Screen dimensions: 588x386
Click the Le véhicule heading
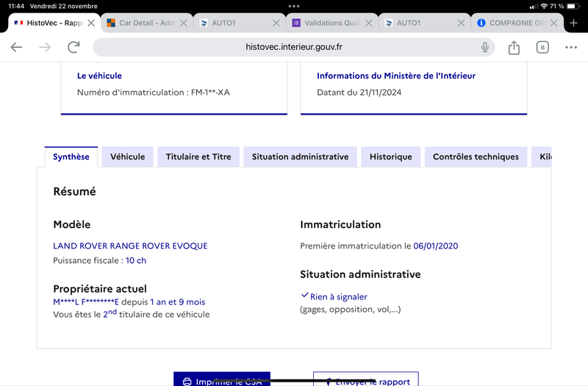pyautogui.click(x=99, y=76)
